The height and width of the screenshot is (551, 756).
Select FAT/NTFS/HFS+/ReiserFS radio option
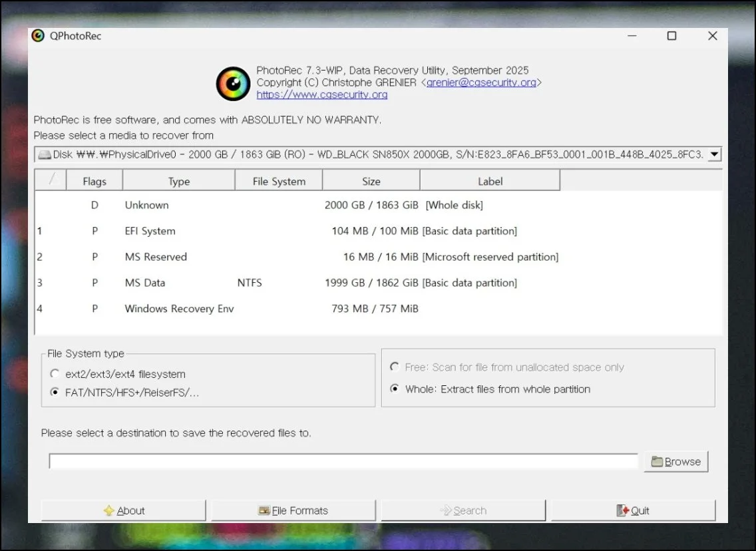coord(55,393)
